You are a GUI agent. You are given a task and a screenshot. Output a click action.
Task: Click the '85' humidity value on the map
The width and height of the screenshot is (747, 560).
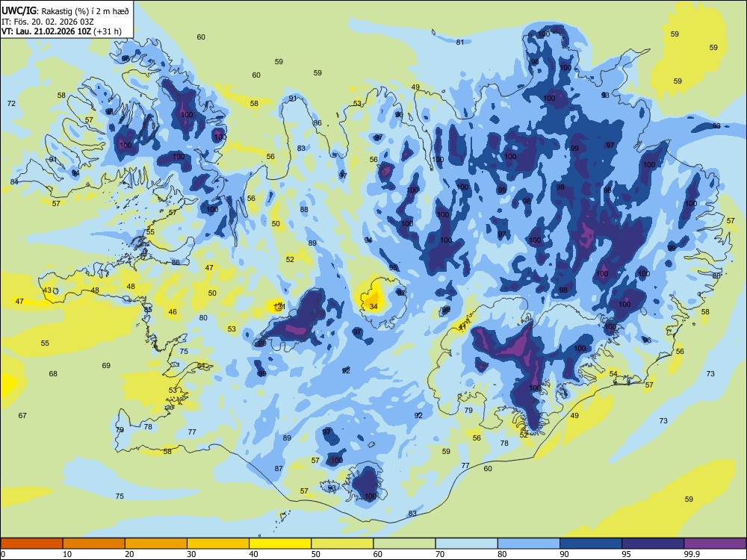tap(148, 310)
